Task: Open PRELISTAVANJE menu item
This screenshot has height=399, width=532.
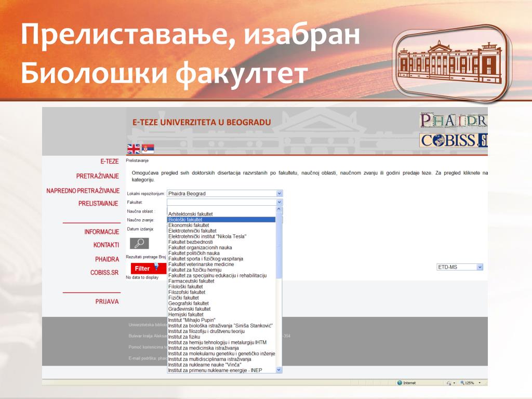Action: tap(98, 204)
